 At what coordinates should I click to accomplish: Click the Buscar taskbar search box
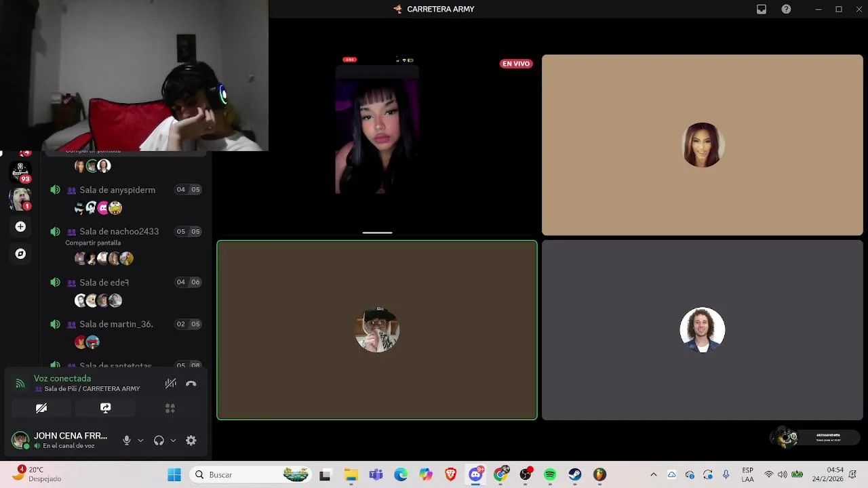[x=252, y=475]
